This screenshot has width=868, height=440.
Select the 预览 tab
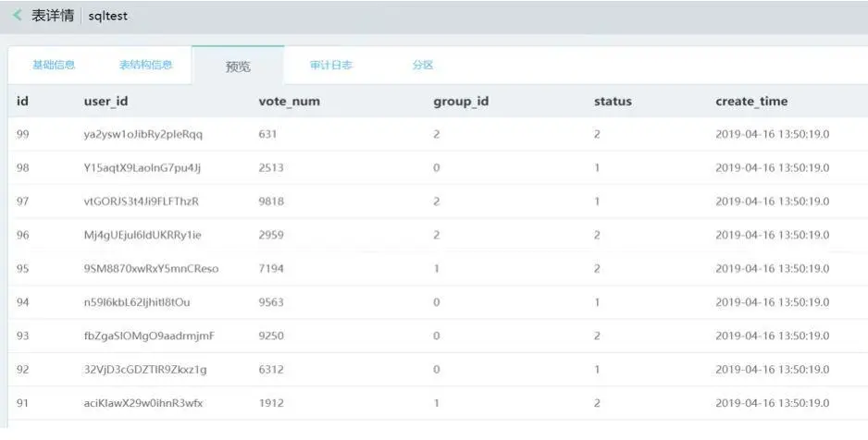coord(238,67)
